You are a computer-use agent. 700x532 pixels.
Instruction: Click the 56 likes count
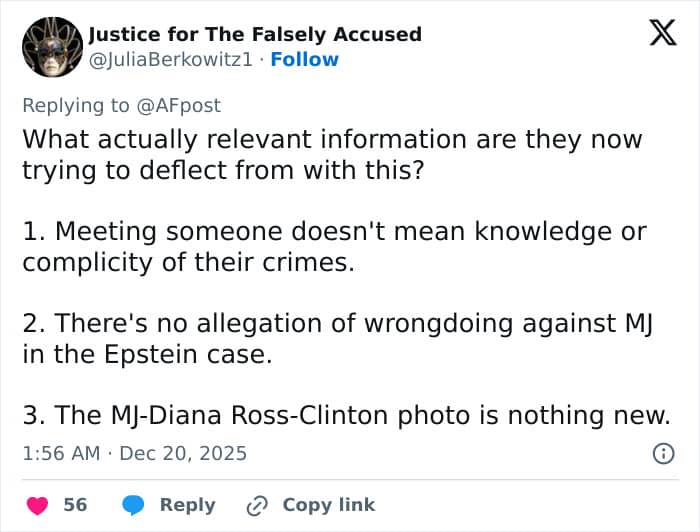point(75,505)
